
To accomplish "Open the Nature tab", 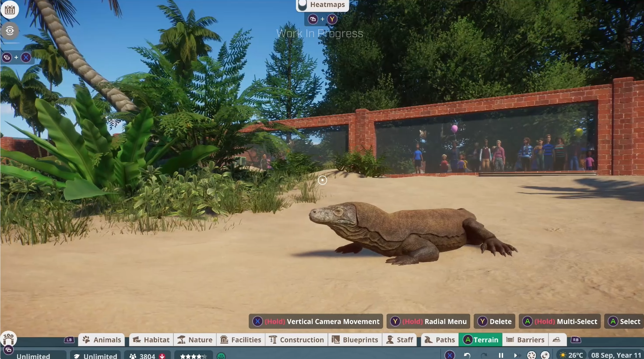I will 195,340.
